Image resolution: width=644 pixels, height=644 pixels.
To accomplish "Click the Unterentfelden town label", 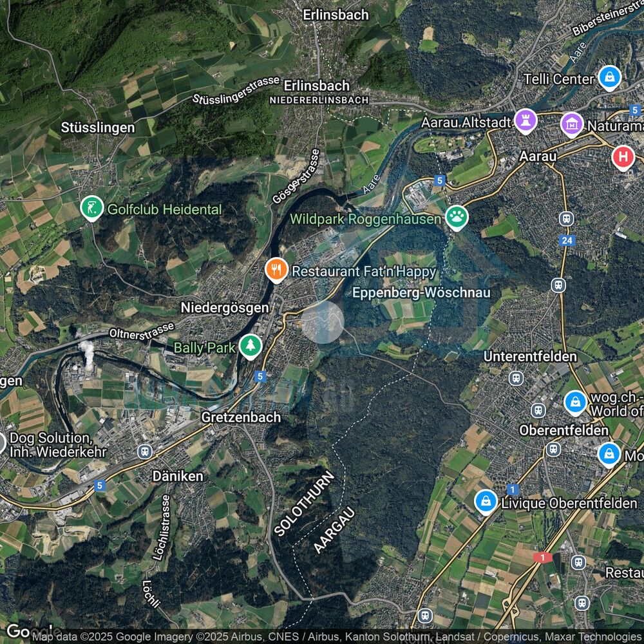I will (x=530, y=356).
